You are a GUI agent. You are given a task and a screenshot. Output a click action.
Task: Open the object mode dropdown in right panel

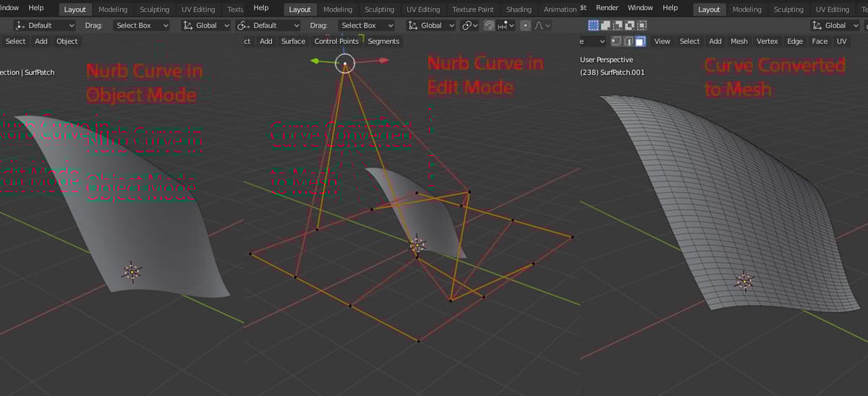pos(593,41)
